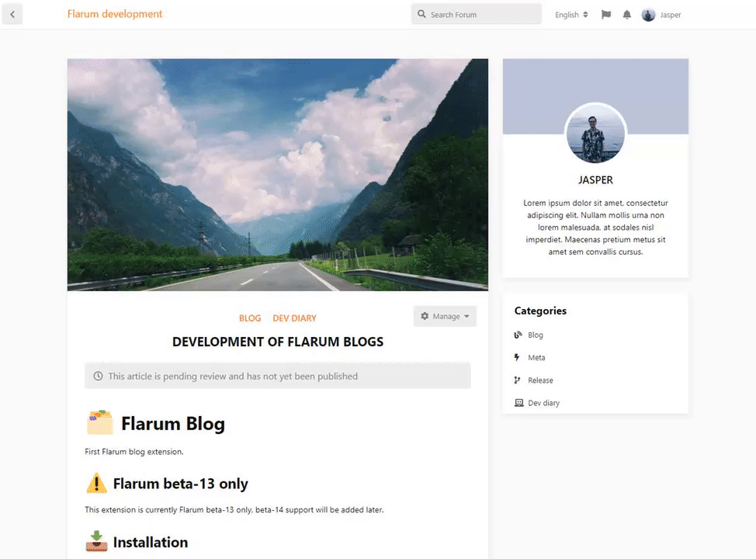
Task: Click the author bio Lorem ipsum text
Action: click(595, 227)
